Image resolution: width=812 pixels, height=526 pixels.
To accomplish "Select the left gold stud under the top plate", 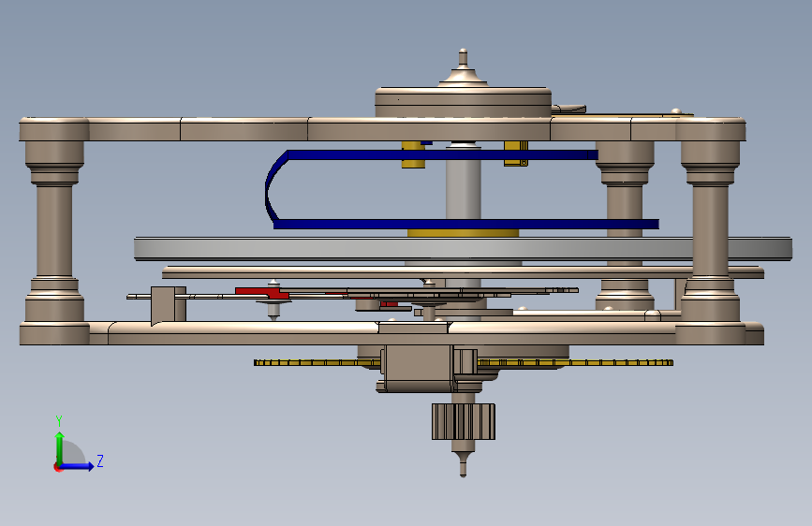I will (413, 154).
